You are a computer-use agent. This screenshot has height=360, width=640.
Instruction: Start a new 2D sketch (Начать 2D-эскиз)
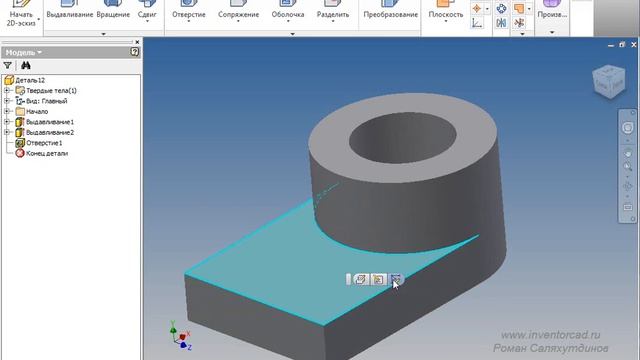tap(21, 14)
